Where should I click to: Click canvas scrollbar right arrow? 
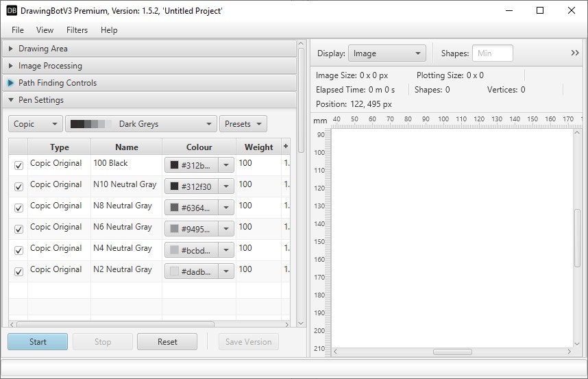(569, 352)
